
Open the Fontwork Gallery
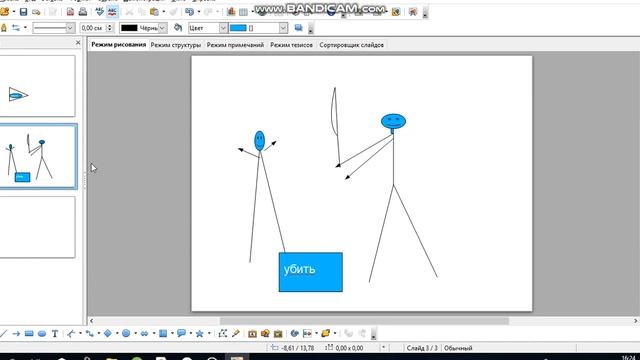[252, 334]
